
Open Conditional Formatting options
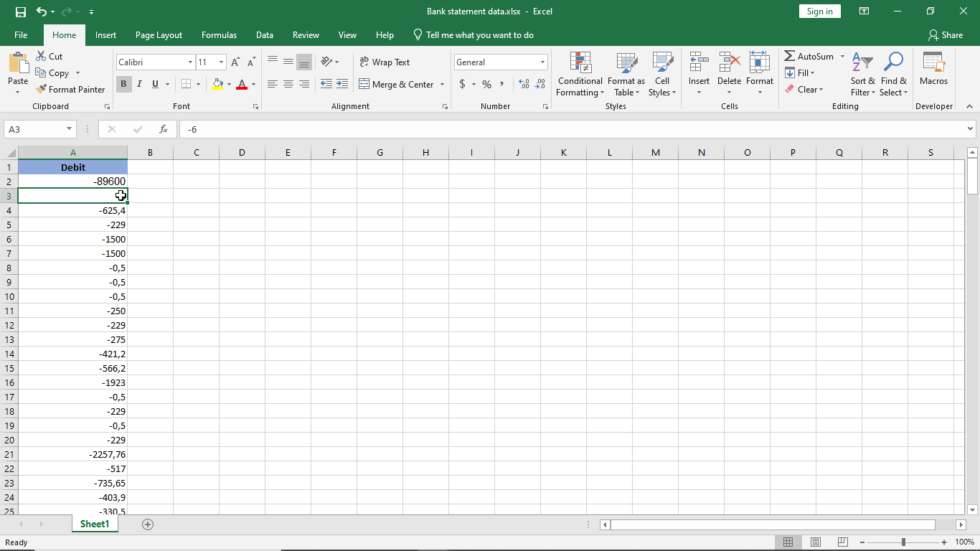coord(580,74)
